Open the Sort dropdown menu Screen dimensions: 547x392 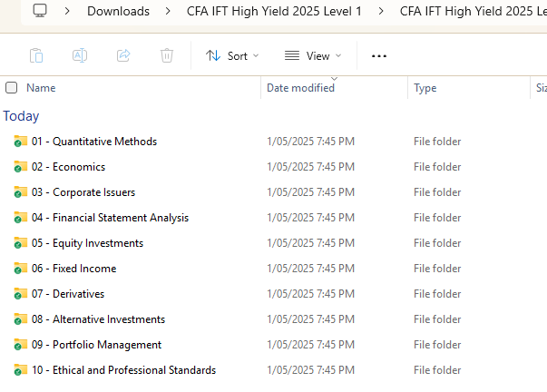click(231, 55)
